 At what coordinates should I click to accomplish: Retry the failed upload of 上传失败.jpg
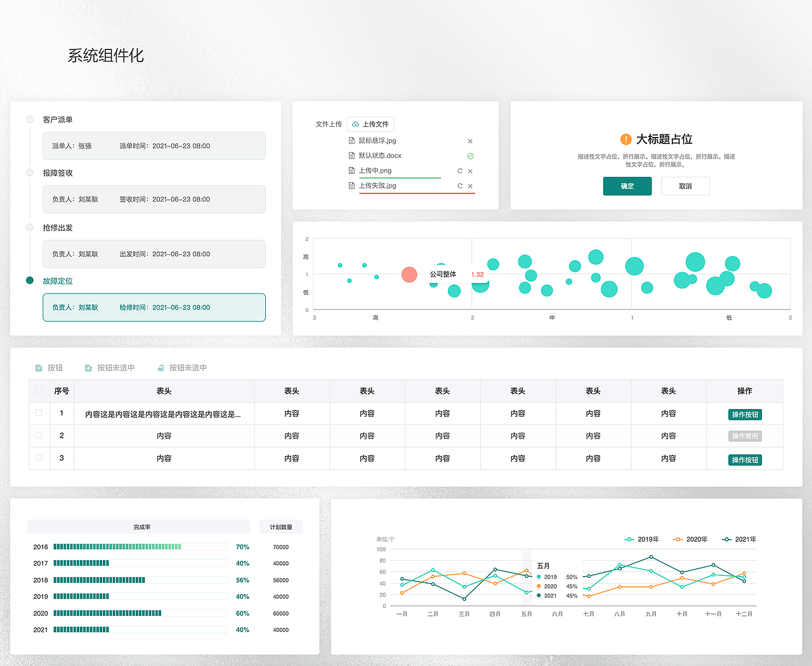[460, 186]
